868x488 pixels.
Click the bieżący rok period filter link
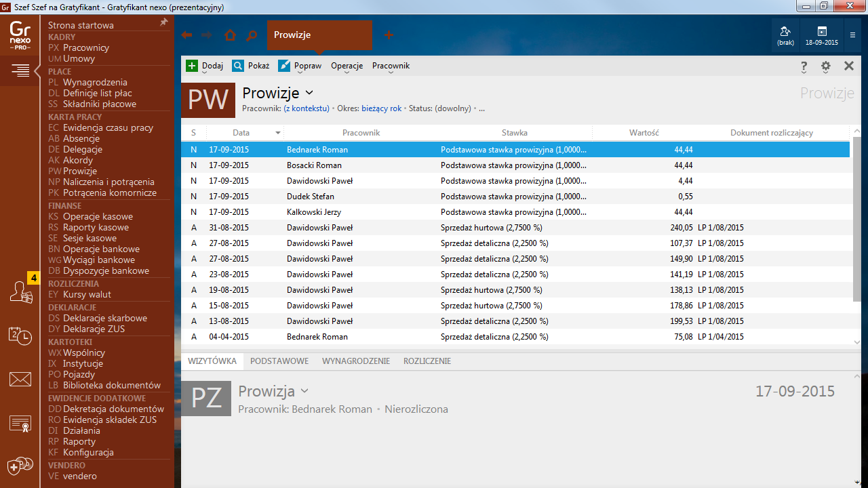tap(381, 108)
